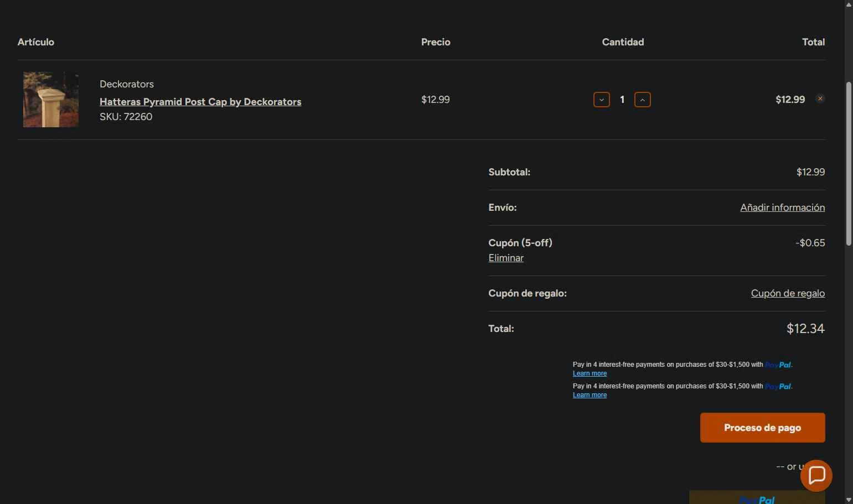Open the Cupón de regalo link
The width and height of the screenshot is (853, 504).
click(788, 293)
